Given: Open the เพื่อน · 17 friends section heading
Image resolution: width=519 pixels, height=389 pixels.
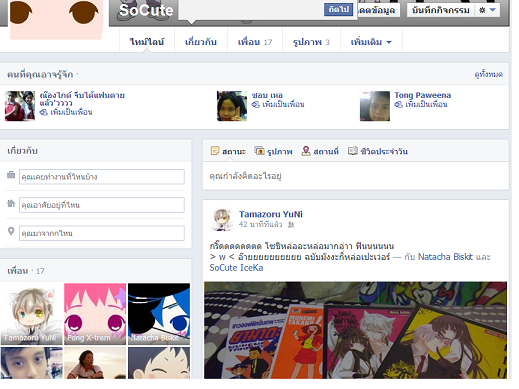Looking at the screenshot, I should [x=26, y=271].
